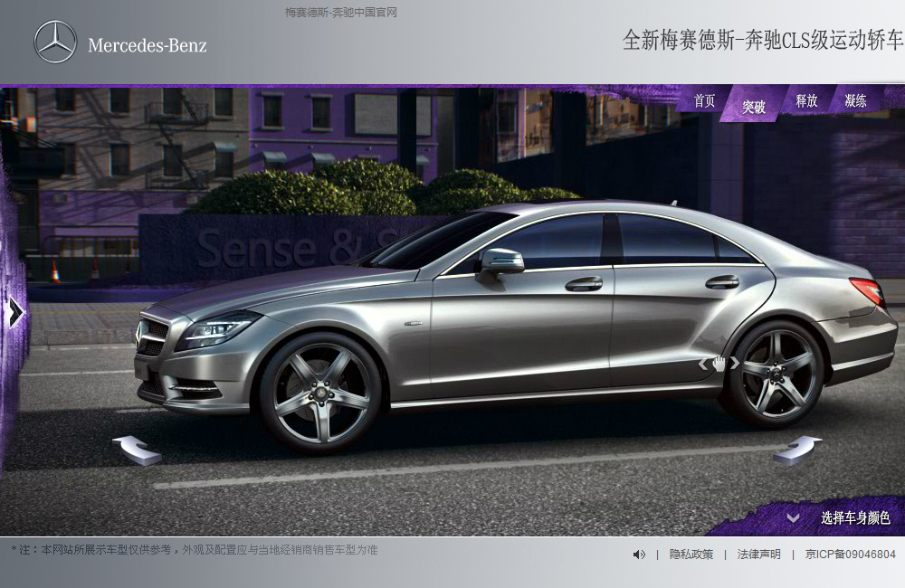Switch to the 释放 tab
The height and width of the screenshot is (588, 905).
(x=806, y=101)
